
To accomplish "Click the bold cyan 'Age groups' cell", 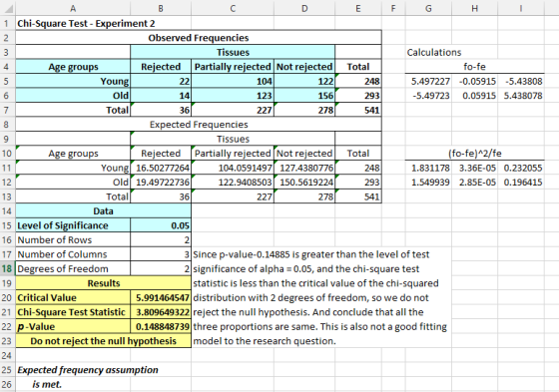I will click(x=73, y=67).
